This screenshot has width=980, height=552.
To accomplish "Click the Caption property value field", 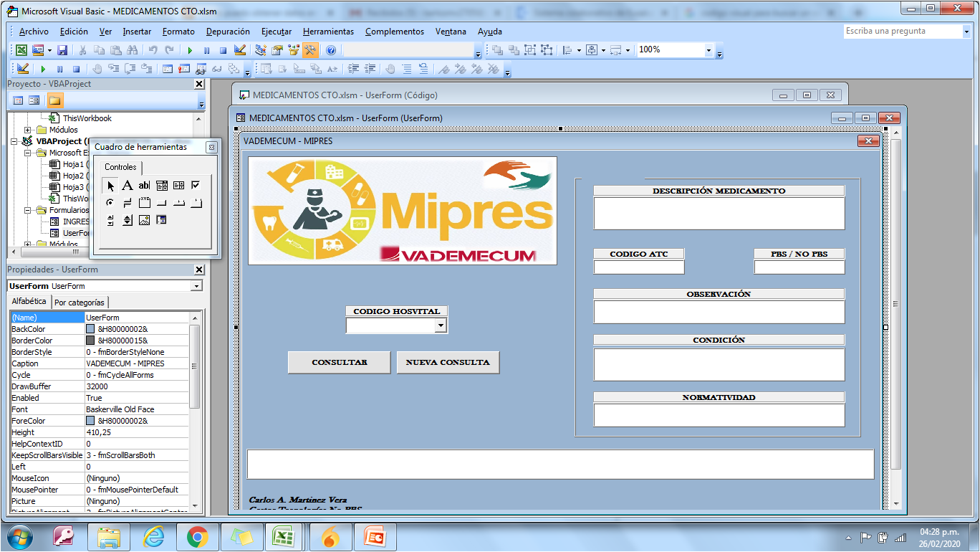I will tap(137, 363).
